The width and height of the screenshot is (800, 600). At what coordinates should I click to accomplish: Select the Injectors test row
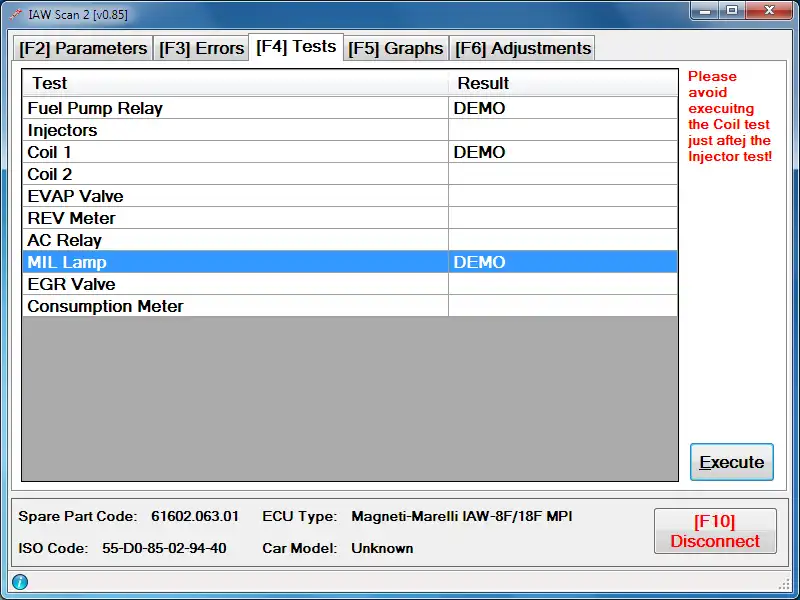click(350, 130)
